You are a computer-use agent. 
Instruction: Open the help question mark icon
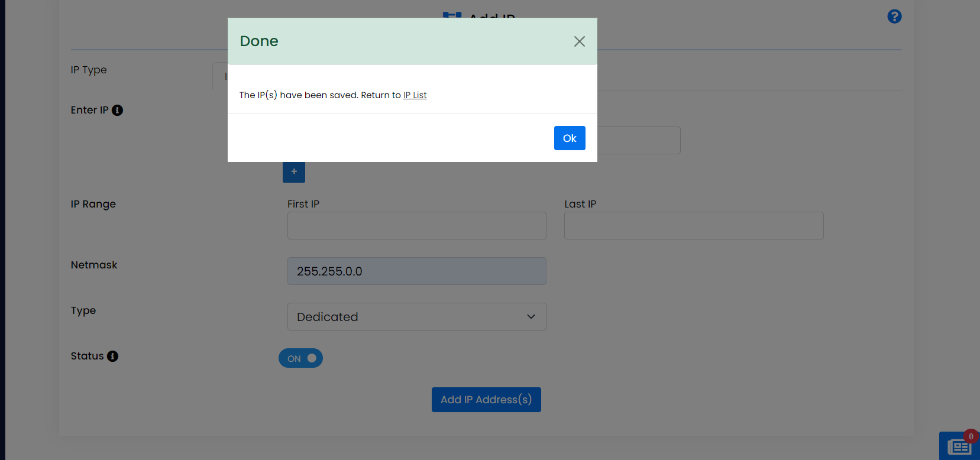point(894,17)
